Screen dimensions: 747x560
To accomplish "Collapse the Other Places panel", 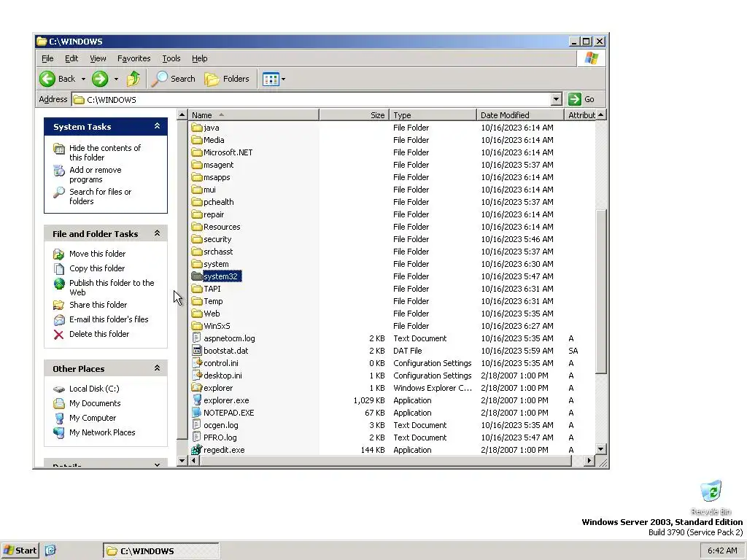I will [x=158, y=368].
